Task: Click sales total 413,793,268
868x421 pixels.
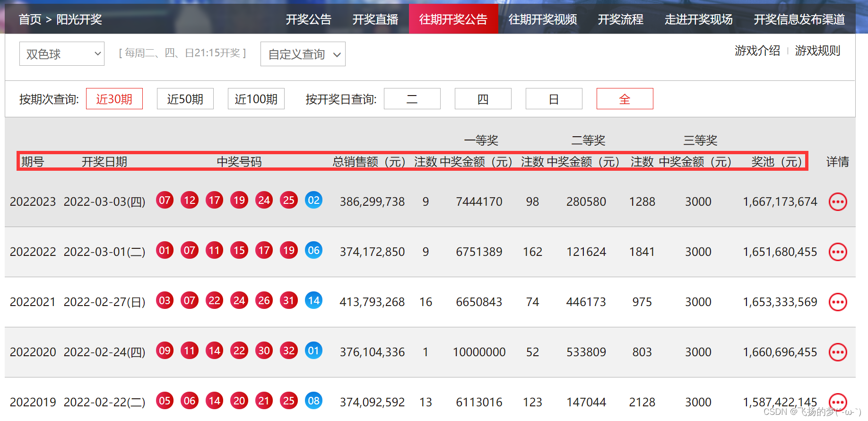Action: 372,302
